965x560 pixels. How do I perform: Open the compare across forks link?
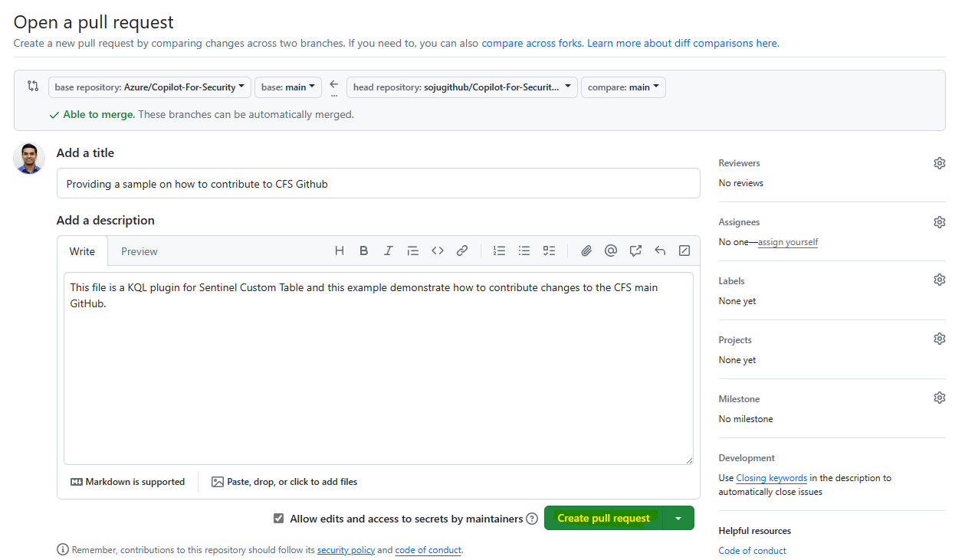[531, 43]
